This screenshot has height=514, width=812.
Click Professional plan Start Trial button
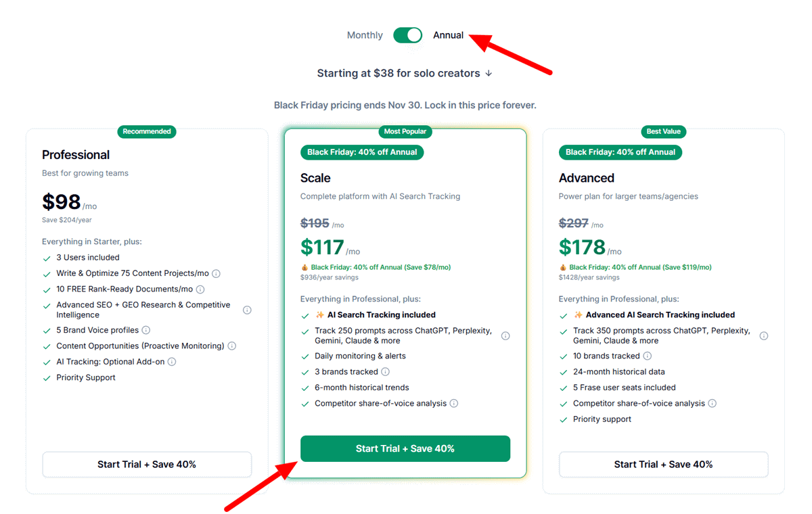(x=147, y=465)
